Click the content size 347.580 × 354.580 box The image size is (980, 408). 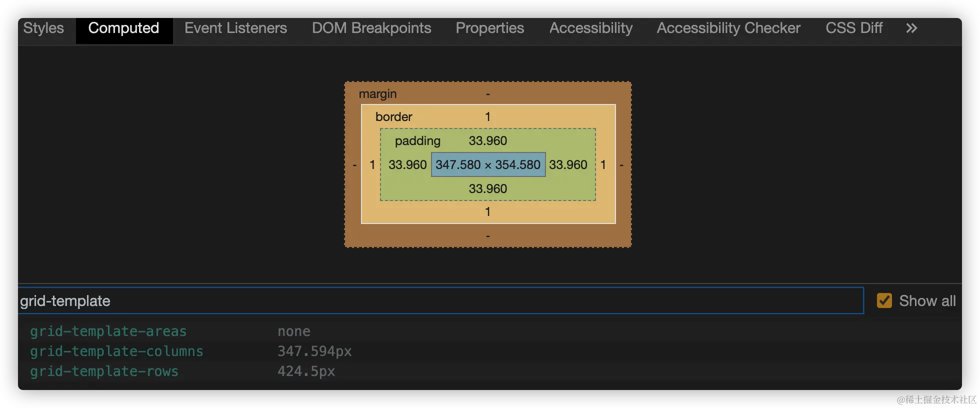tap(488, 164)
